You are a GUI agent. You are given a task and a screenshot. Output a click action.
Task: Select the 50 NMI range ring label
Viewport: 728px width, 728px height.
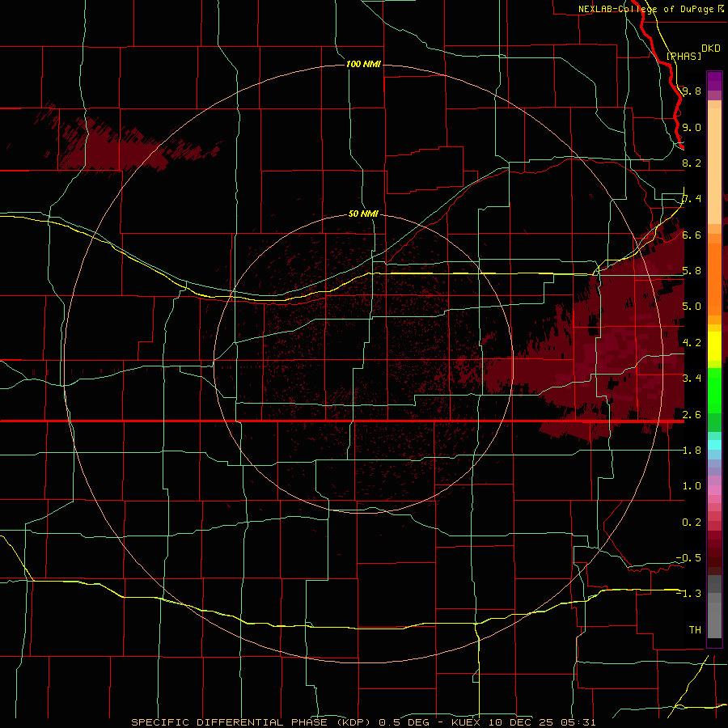363,214
